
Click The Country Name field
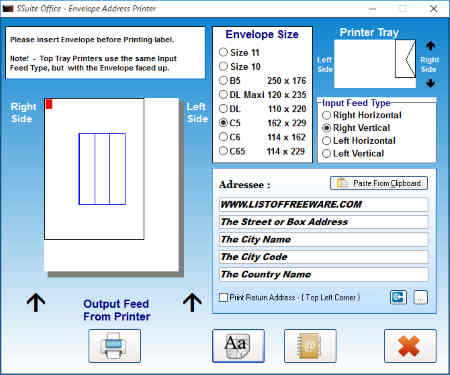[323, 274]
